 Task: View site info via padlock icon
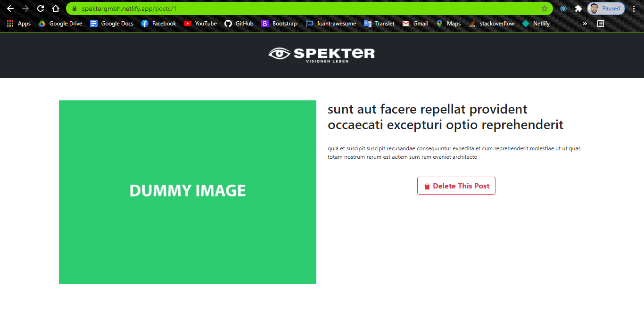[x=74, y=8]
